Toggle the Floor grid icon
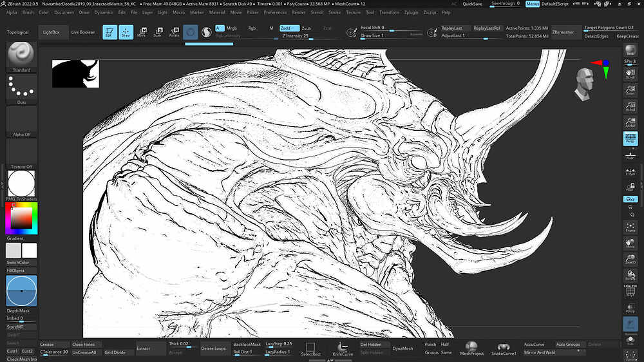 630,155
